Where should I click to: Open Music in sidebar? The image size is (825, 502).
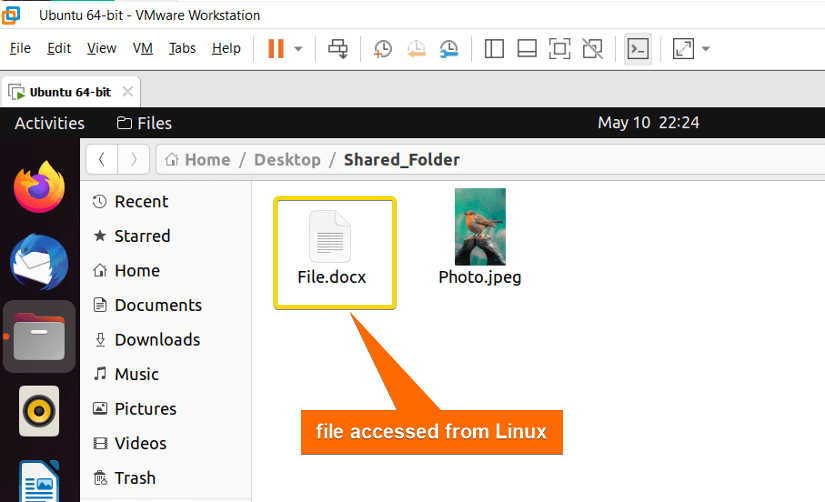pos(166,374)
